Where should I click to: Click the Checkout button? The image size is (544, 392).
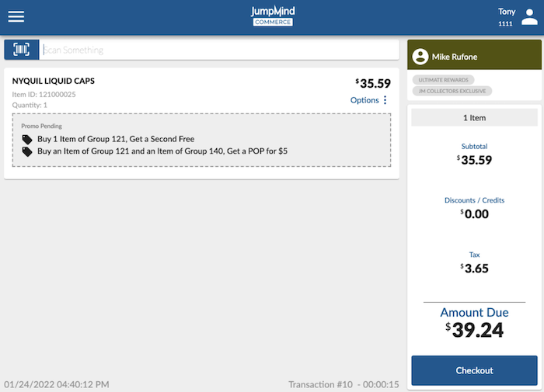tap(474, 370)
